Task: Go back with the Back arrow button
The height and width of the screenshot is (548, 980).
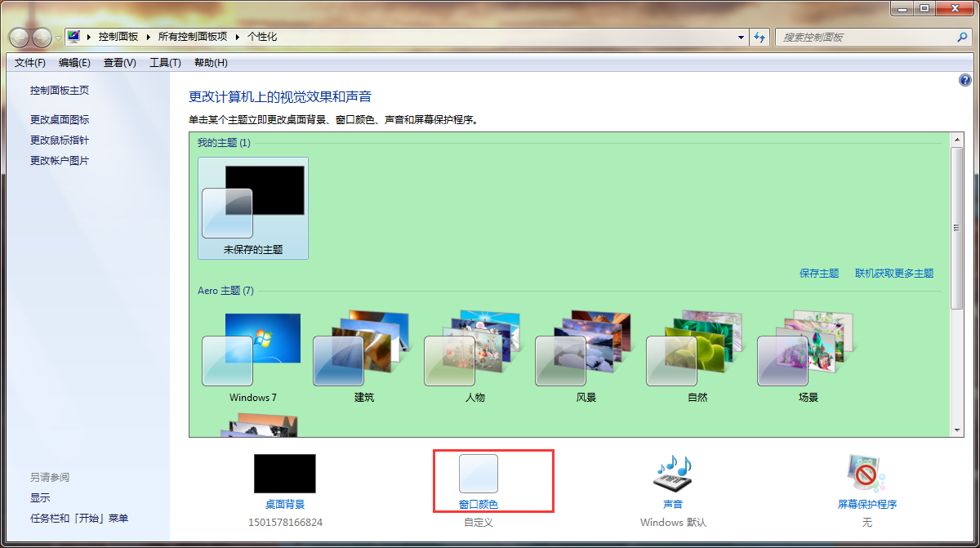Action: 20,38
